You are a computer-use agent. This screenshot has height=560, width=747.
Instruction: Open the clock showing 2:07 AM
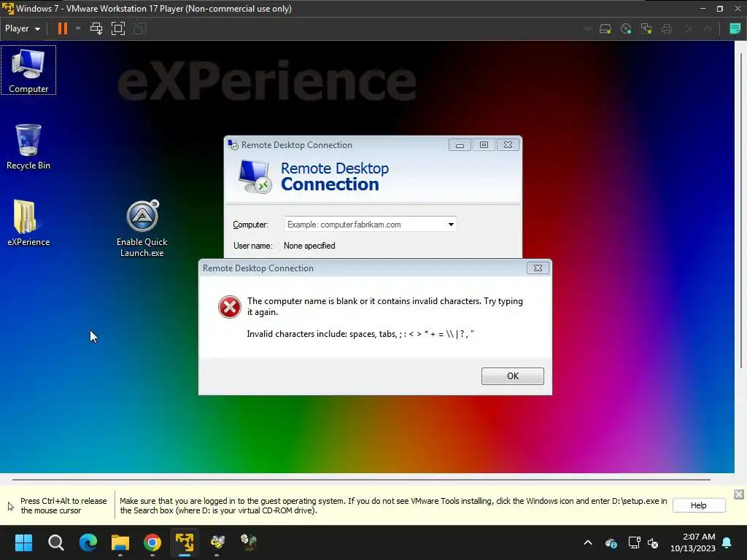tap(693, 542)
